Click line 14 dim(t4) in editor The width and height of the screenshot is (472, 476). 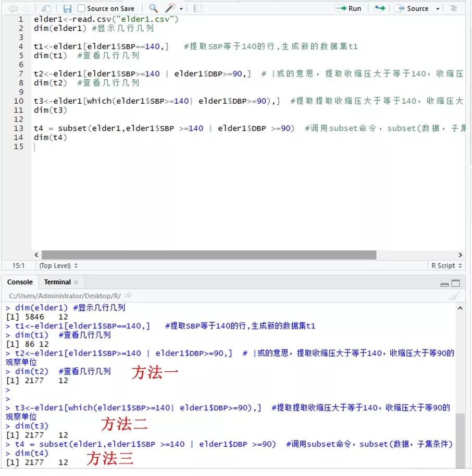(51, 138)
